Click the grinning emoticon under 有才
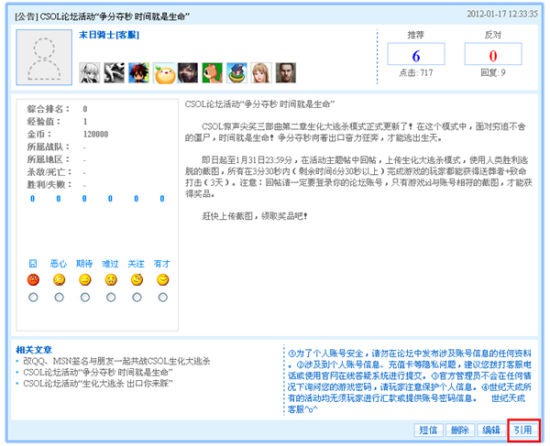550x446 pixels. [163, 280]
